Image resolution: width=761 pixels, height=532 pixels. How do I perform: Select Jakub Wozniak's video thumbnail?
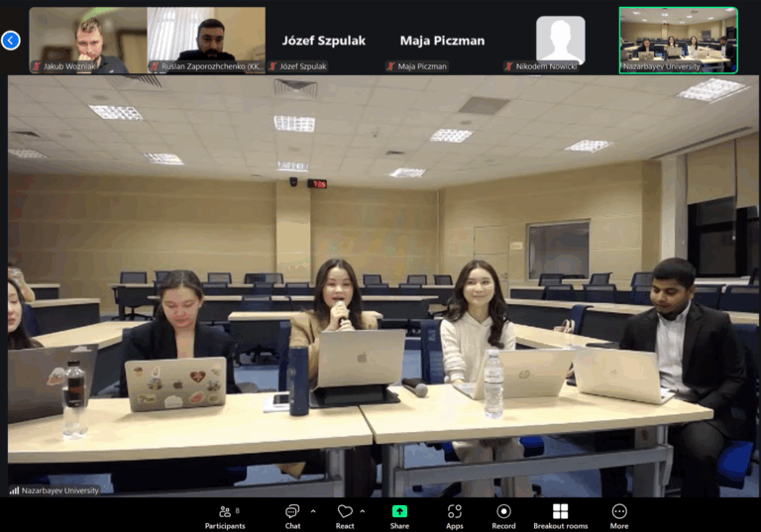pyautogui.click(x=87, y=36)
